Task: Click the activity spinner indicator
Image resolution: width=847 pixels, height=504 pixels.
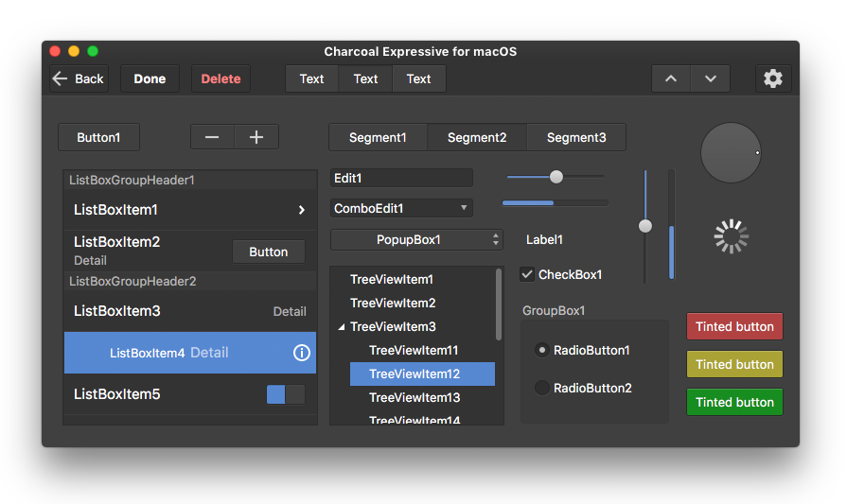Action: click(x=731, y=236)
